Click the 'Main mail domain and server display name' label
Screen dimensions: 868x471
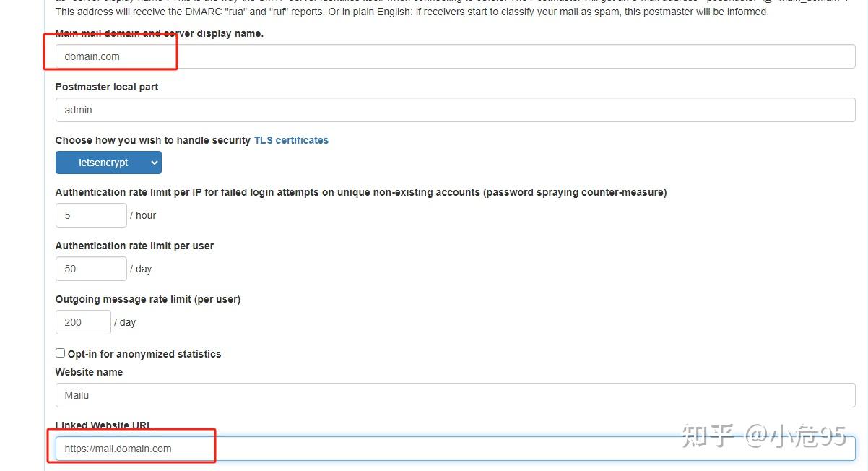pos(159,34)
